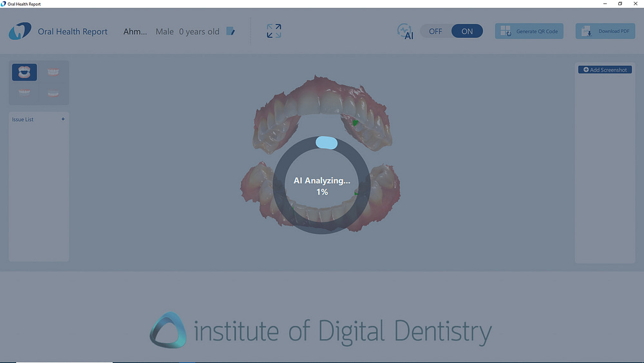Click the Oral Health Report tooth logo

pyautogui.click(x=20, y=31)
